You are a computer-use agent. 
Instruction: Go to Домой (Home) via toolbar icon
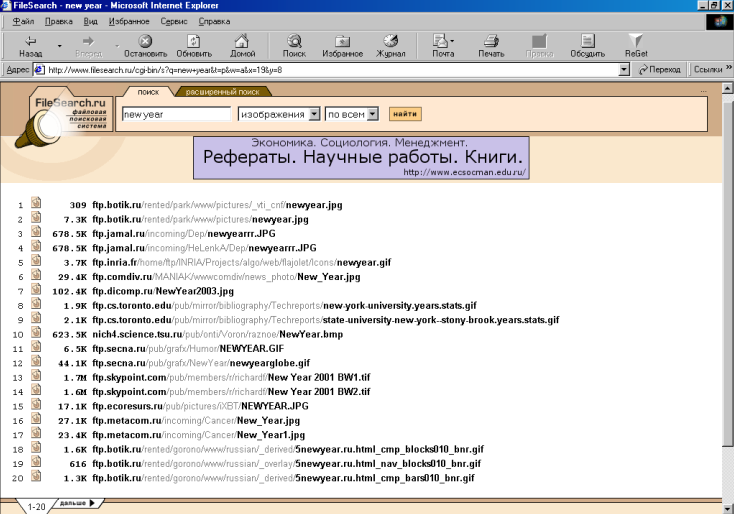pos(242,46)
